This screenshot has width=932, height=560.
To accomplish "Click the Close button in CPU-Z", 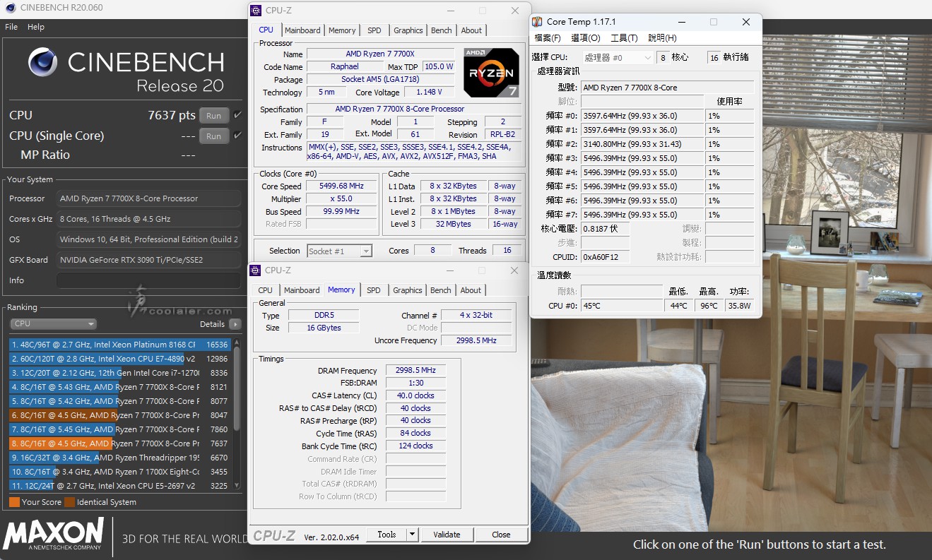I will pyautogui.click(x=501, y=535).
